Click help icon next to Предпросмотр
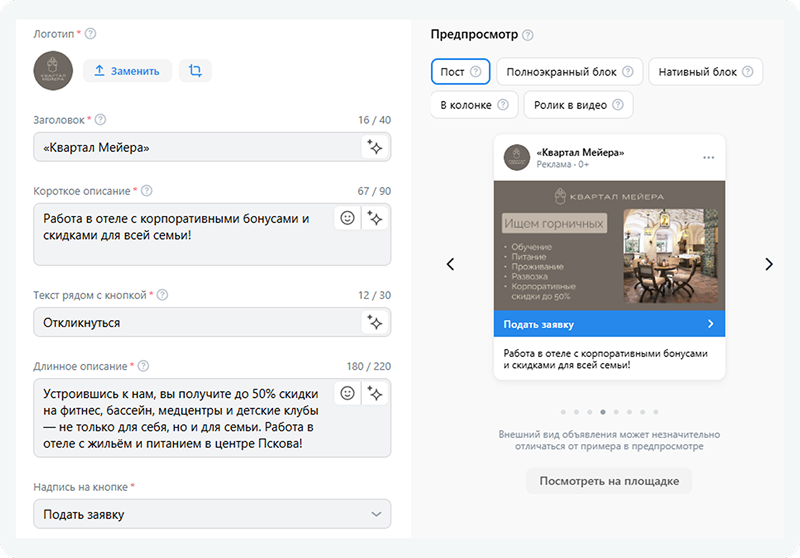800x558 pixels. point(527,35)
